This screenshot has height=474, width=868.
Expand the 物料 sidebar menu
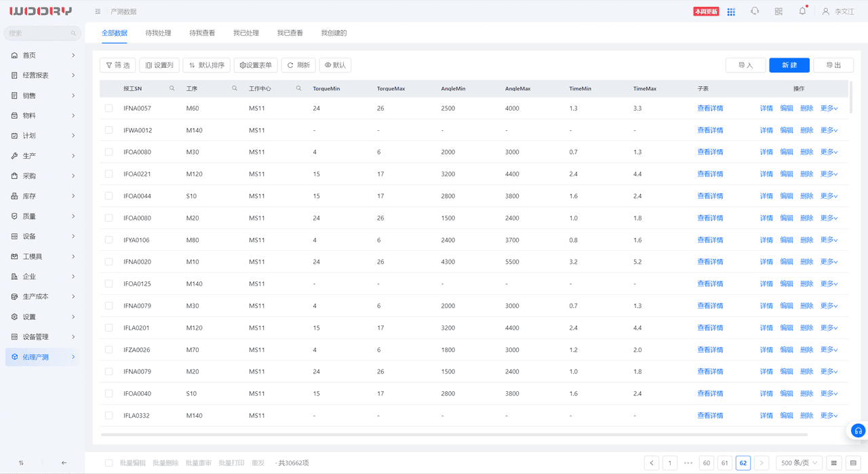tap(43, 116)
